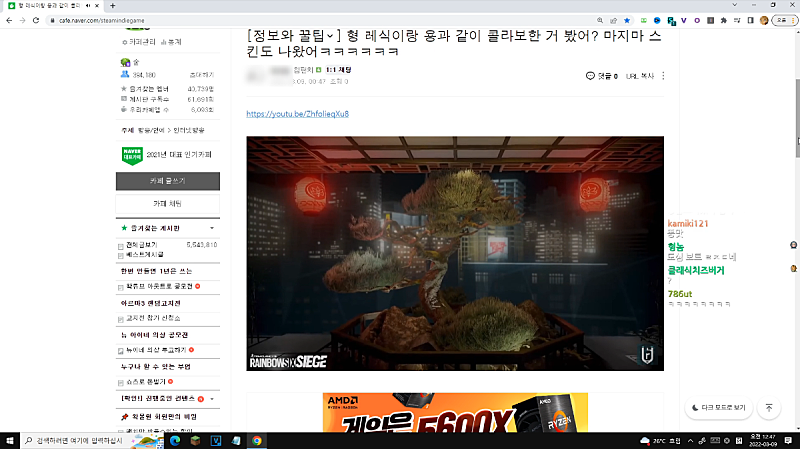Viewport: 800px width, 449px height.
Task: Click the NAVER 대표카페 green badge
Action: 132,156
